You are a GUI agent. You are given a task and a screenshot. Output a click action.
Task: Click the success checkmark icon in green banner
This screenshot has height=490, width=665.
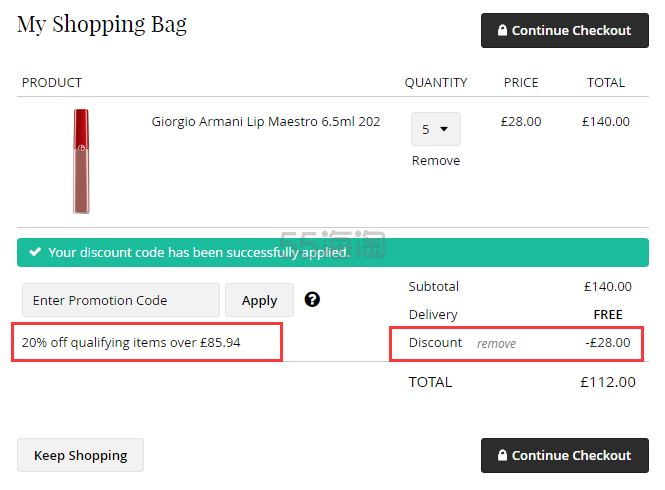click(x=35, y=252)
